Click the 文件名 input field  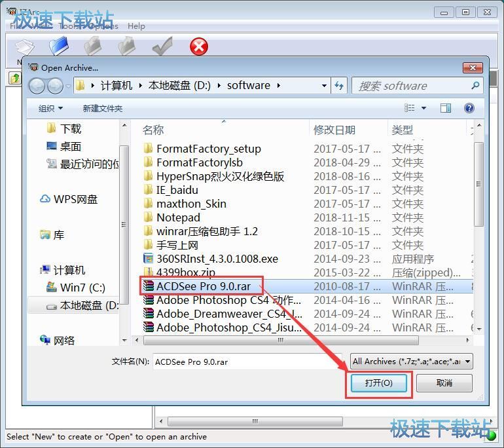[248, 362]
